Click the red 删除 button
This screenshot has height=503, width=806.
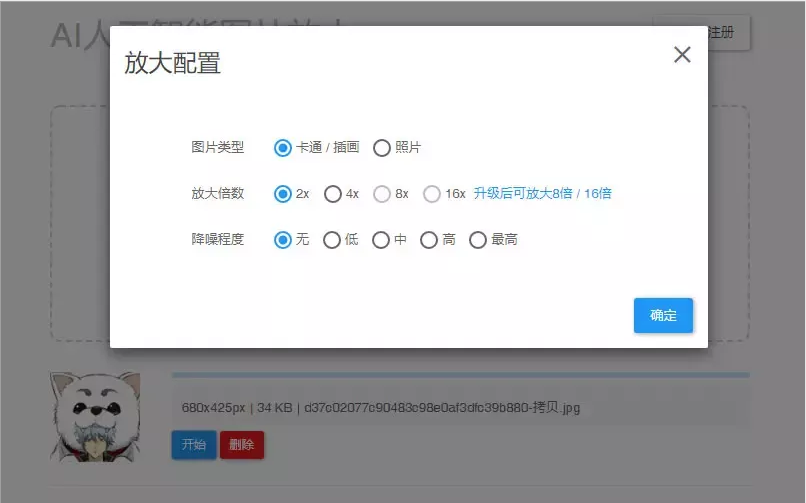click(242, 444)
